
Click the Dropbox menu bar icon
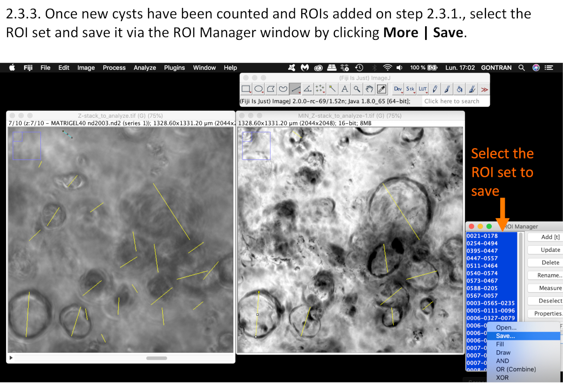pos(345,68)
